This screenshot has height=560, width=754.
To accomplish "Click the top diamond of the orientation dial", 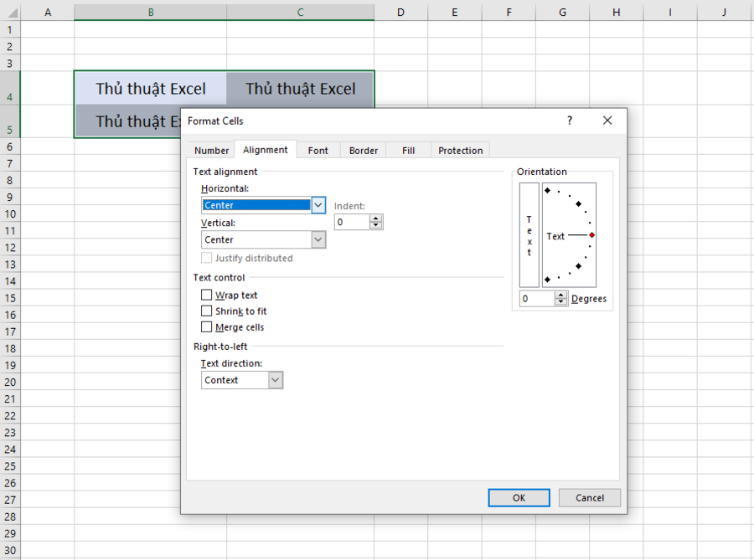I will pyautogui.click(x=547, y=191).
